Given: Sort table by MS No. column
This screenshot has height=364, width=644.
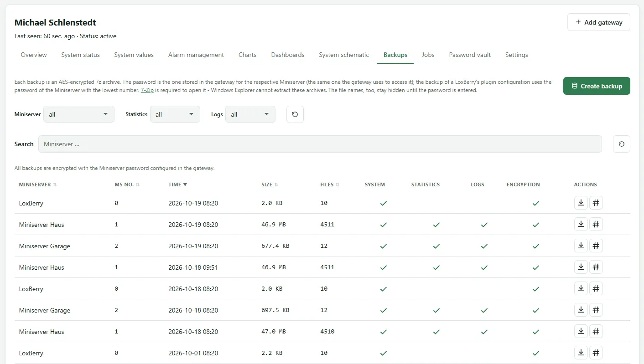Looking at the screenshot, I should (127, 185).
